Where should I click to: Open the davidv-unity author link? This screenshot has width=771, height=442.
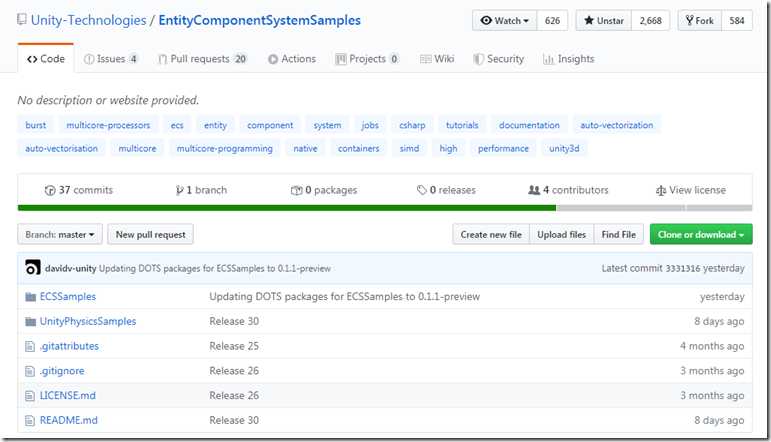coord(70,268)
